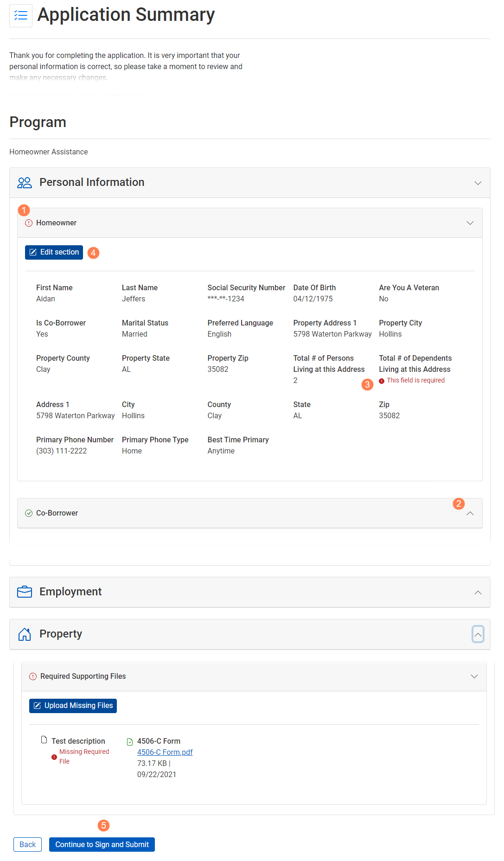Click the Employment briefcase icon
The image size is (504, 861).
[x=25, y=592]
